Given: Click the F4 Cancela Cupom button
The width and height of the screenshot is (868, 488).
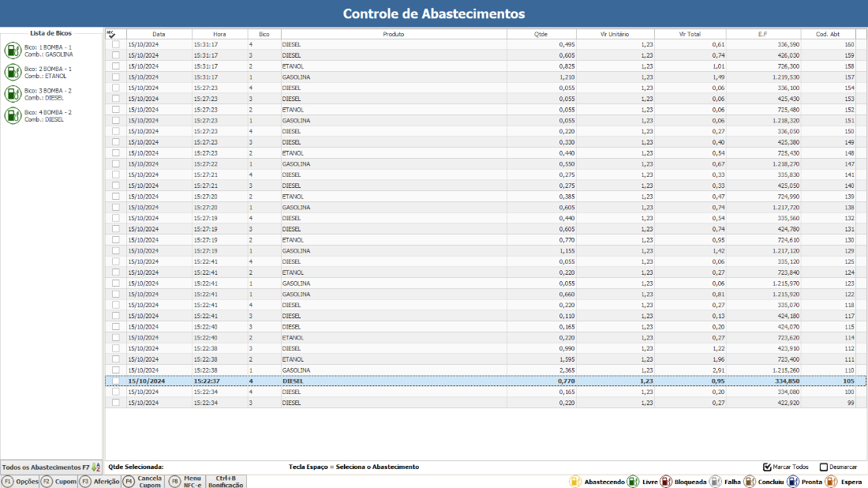Looking at the screenshot, I should tap(143, 482).
